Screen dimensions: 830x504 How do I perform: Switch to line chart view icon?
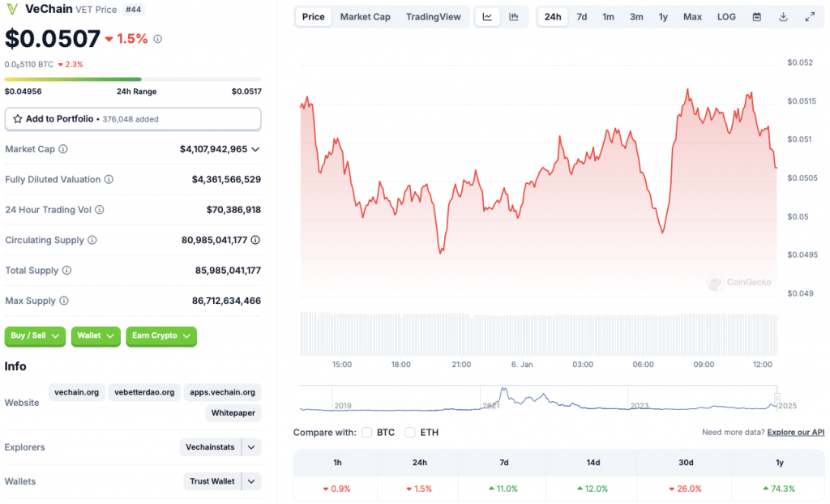coord(487,17)
